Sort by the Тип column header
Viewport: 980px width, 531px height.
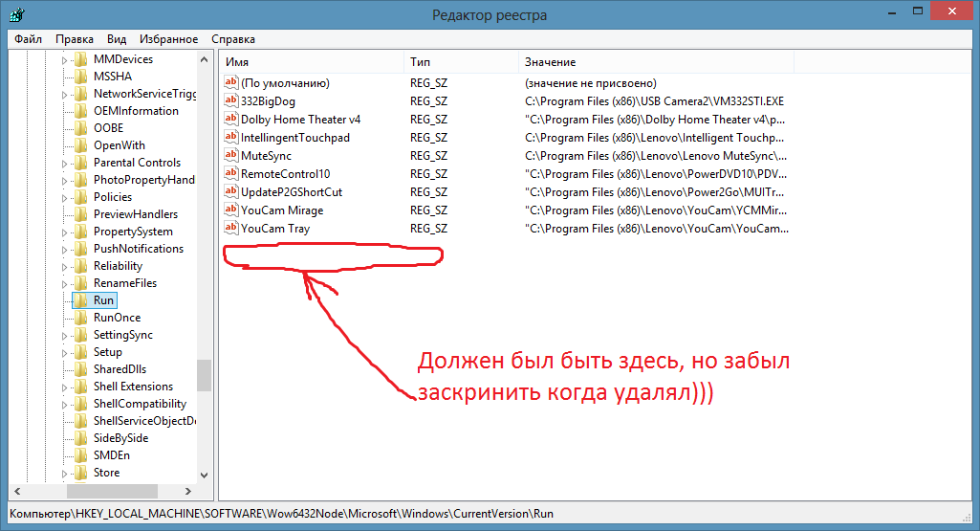461,62
